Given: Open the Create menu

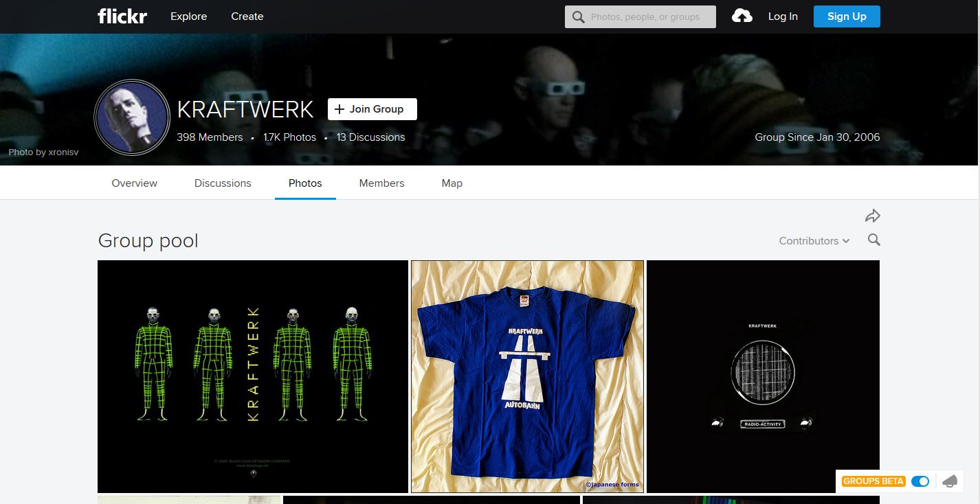Looking at the screenshot, I should coord(247,16).
